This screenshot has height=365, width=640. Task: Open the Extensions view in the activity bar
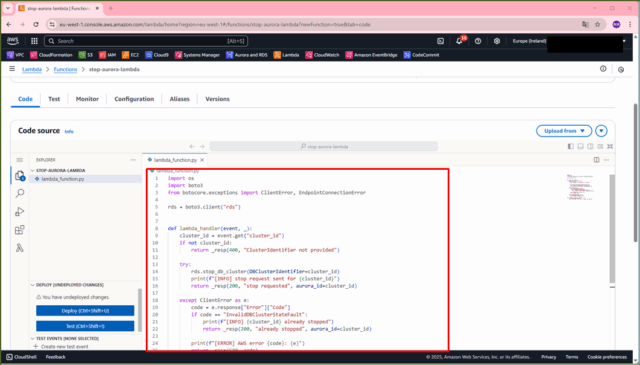(x=20, y=230)
